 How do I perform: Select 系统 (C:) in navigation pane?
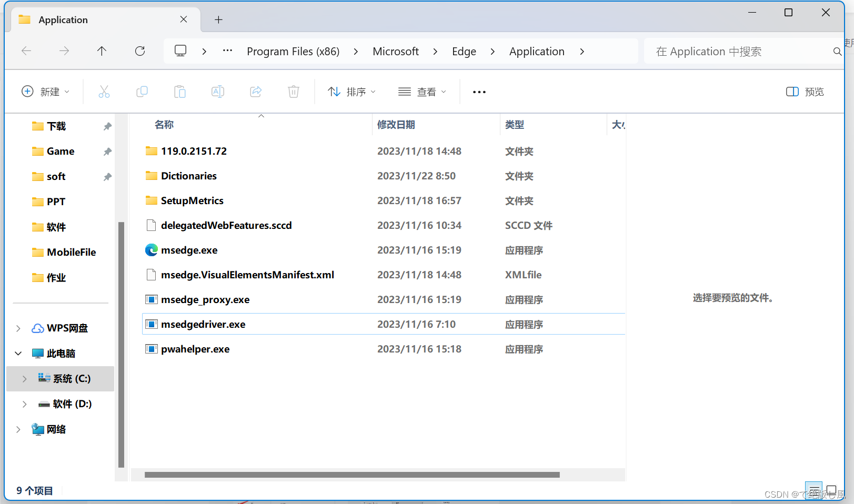point(60,379)
